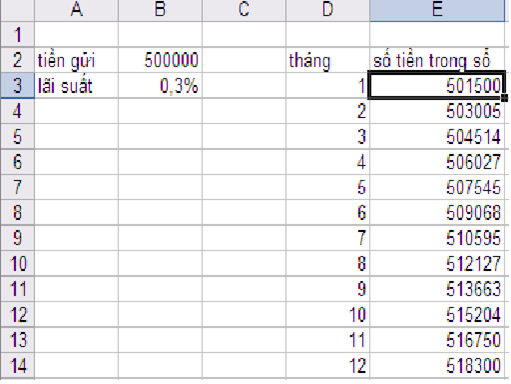Select row header 8
This screenshot has height=384, width=511.
point(17,212)
